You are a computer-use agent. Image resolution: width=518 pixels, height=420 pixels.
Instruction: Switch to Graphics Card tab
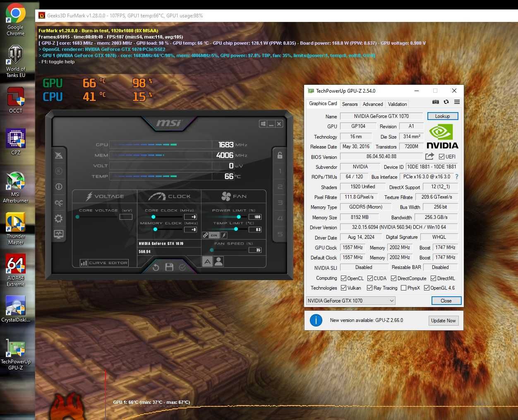coord(323,103)
